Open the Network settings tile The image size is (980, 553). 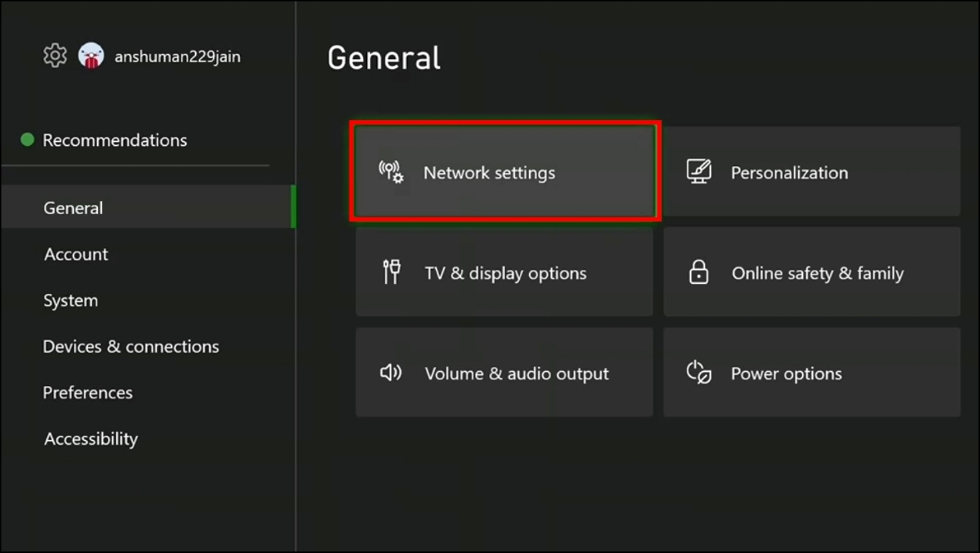[505, 172]
